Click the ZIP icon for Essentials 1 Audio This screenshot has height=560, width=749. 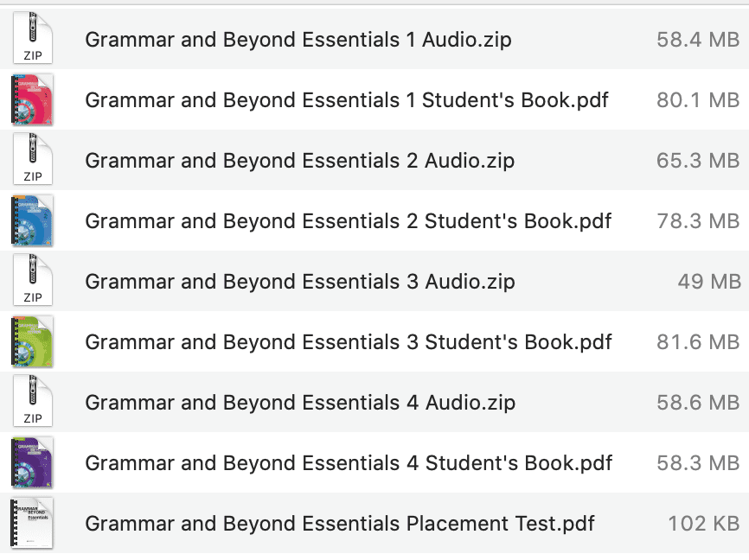(x=33, y=40)
